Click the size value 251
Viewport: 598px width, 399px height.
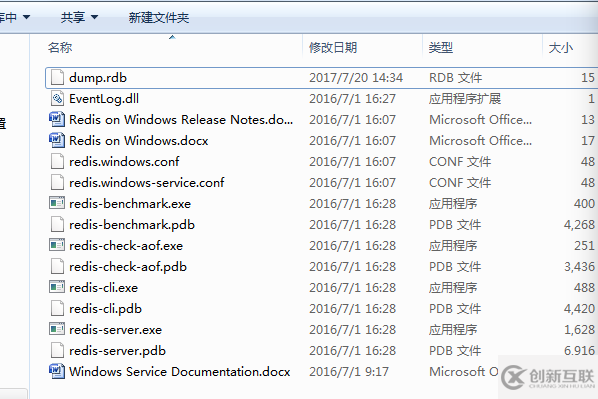[584, 246]
